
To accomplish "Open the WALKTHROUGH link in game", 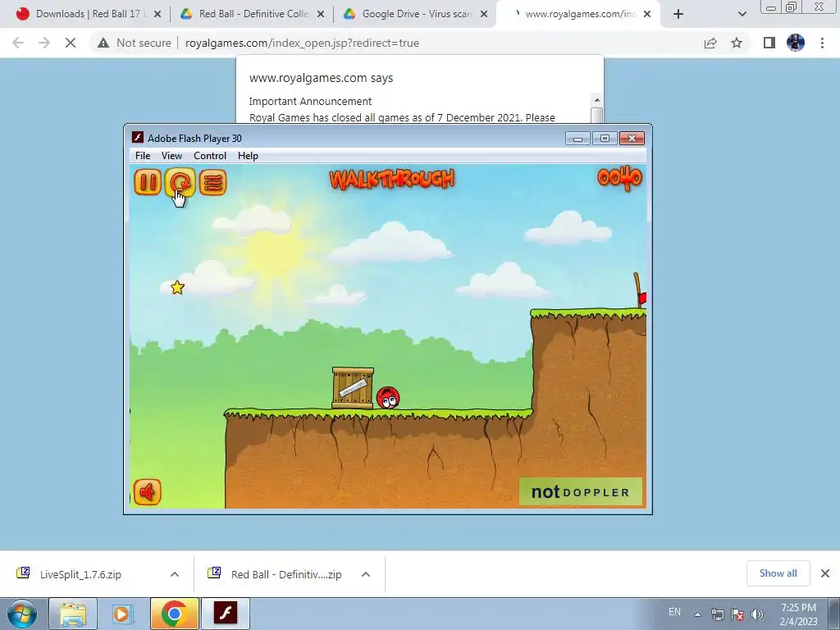I will pos(391,180).
